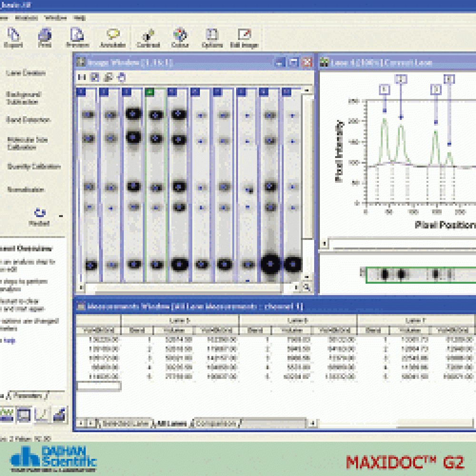Open the Annotate tool
The image size is (476, 476).
click(x=112, y=37)
